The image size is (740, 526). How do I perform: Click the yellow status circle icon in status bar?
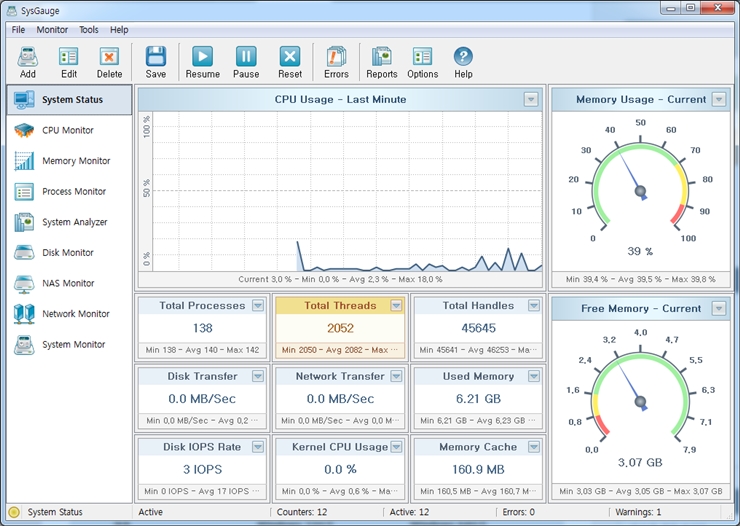(x=14, y=512)
